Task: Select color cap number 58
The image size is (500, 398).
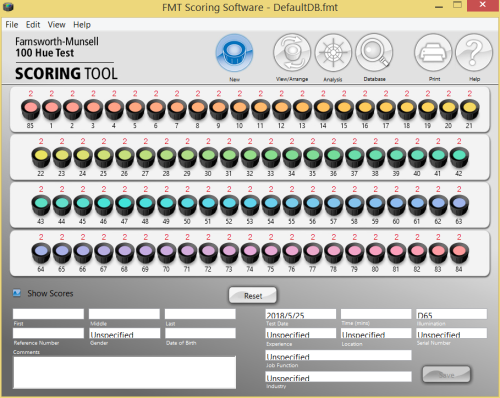Action: coord(355,205)
